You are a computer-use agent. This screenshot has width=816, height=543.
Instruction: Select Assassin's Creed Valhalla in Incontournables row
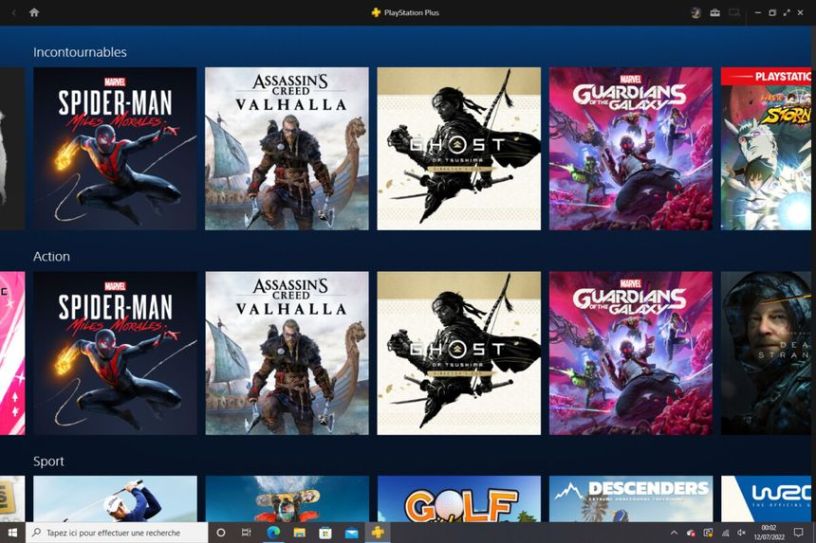[x=287, y=148]
